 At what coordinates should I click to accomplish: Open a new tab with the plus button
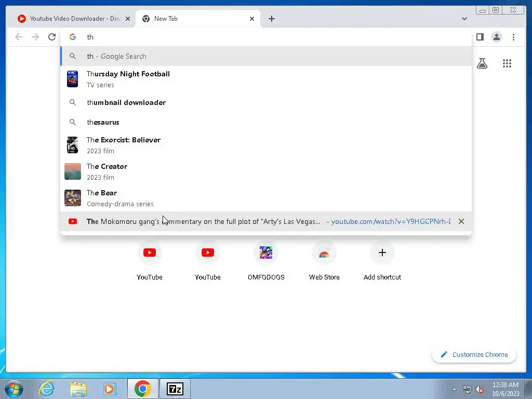click(x=271, y=19)
